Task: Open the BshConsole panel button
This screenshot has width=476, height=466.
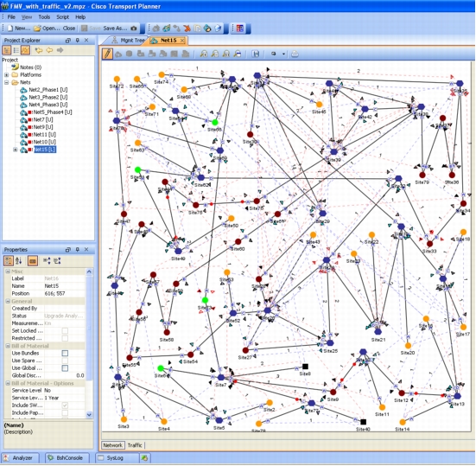Action: click(67, 458)
